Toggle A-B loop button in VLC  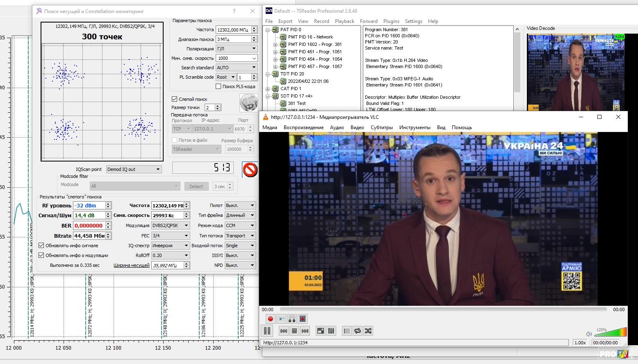(x=292, y=319)
